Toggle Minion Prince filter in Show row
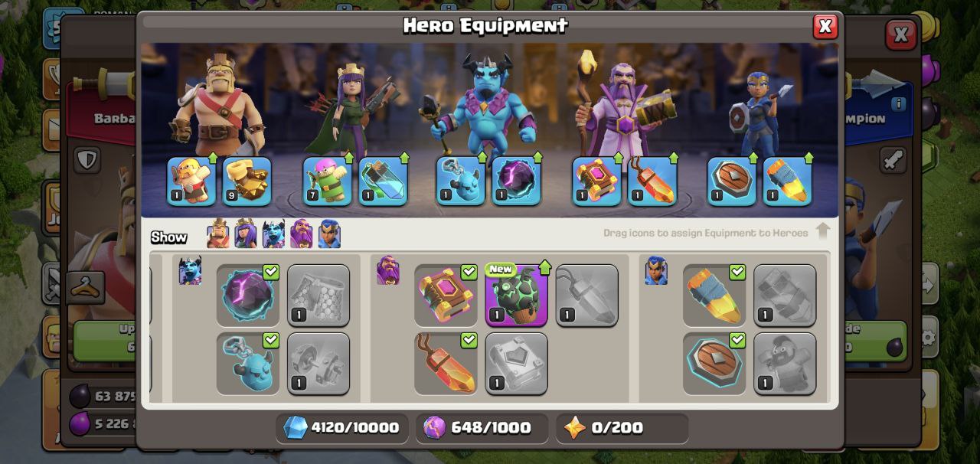The width and height of the screenshot is (980, 464). [x=273, y=234]
